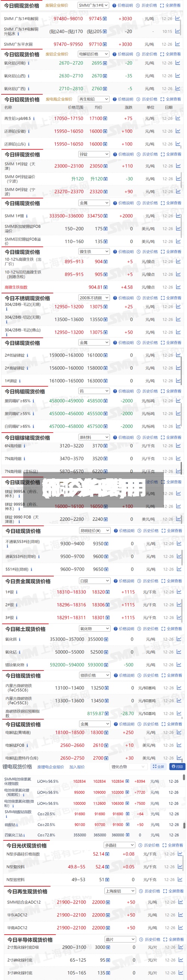Open 历史价格 in the tin section
This screenshot has width=187, height=980.
(147, 203)
